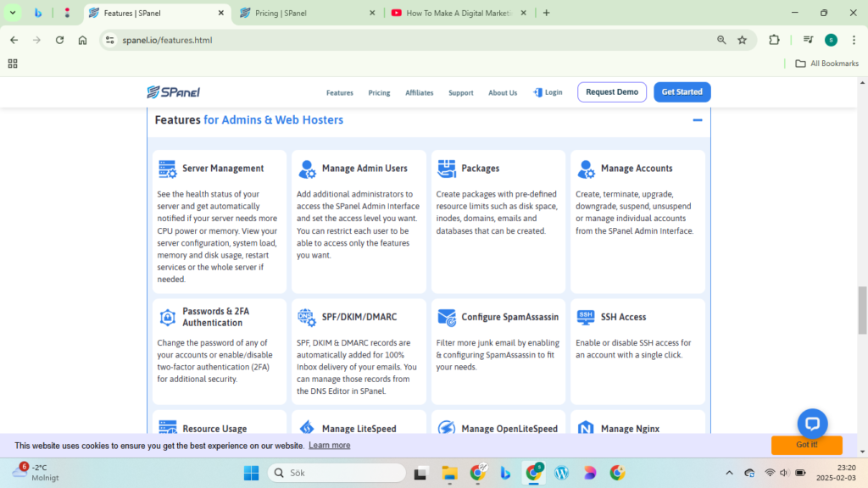
Task: Open the Affiliates nav item
Action: pos(419,93)
